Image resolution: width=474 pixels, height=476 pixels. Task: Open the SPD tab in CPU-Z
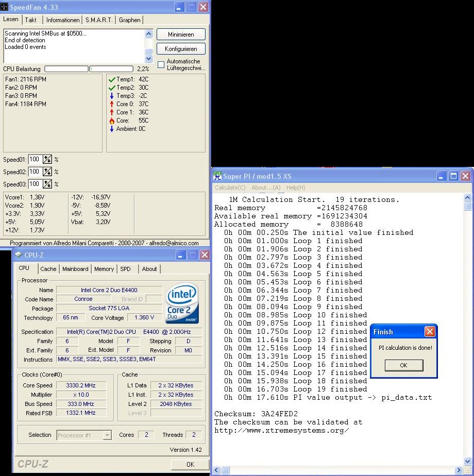125,269
